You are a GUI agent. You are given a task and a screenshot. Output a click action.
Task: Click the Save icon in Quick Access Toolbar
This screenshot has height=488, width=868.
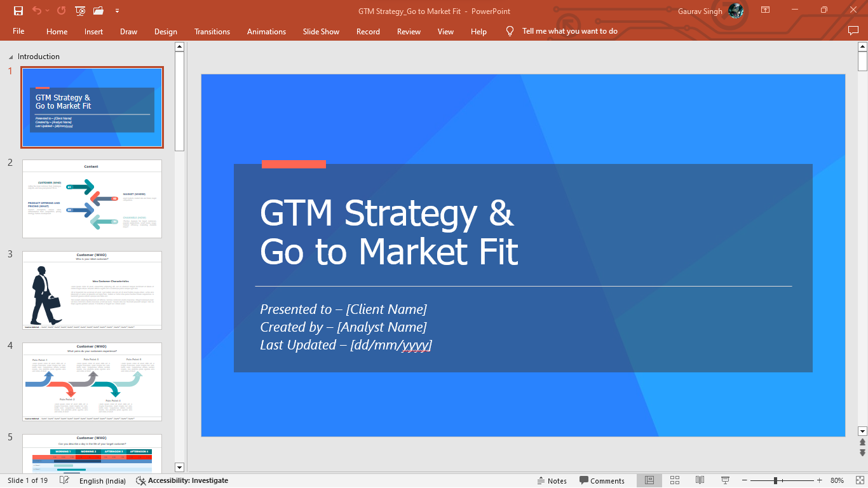(18, 11)
